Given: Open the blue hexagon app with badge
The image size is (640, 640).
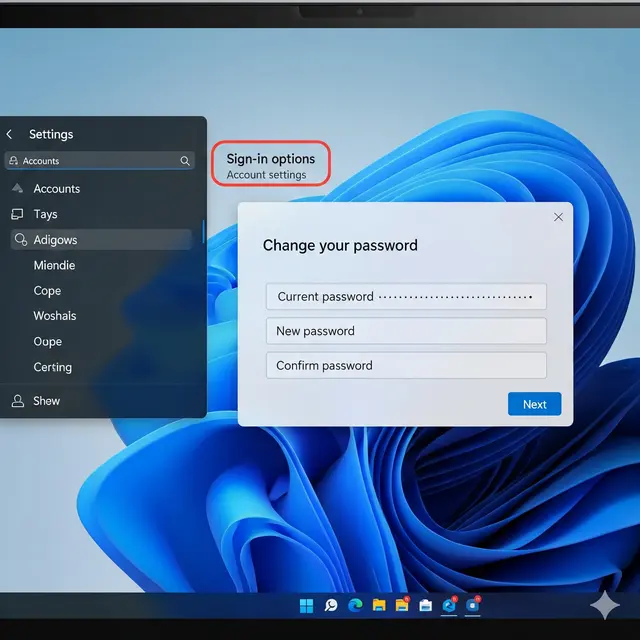Looking at the screenshot, I should point(449,605).
